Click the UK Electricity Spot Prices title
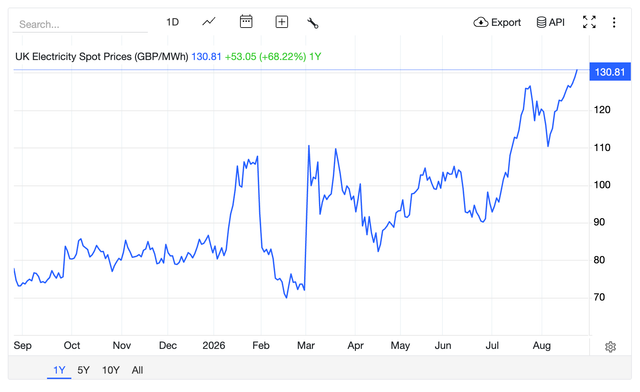Viewport: 640px width, 392px height. (102, 56)
